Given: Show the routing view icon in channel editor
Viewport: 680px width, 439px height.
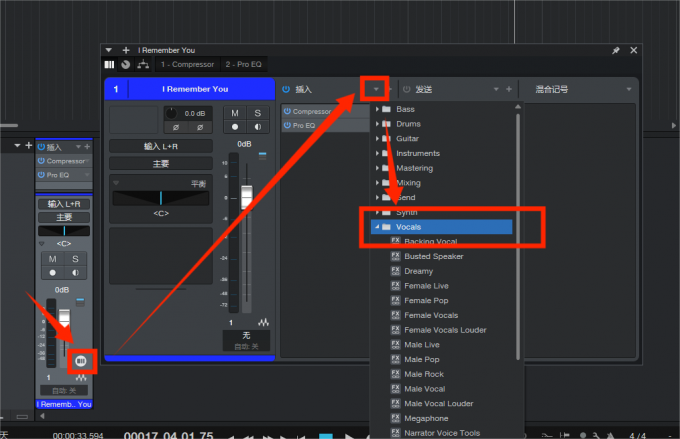Looking at the screenshot, I should pyautogui.click(x=143, y=65).
